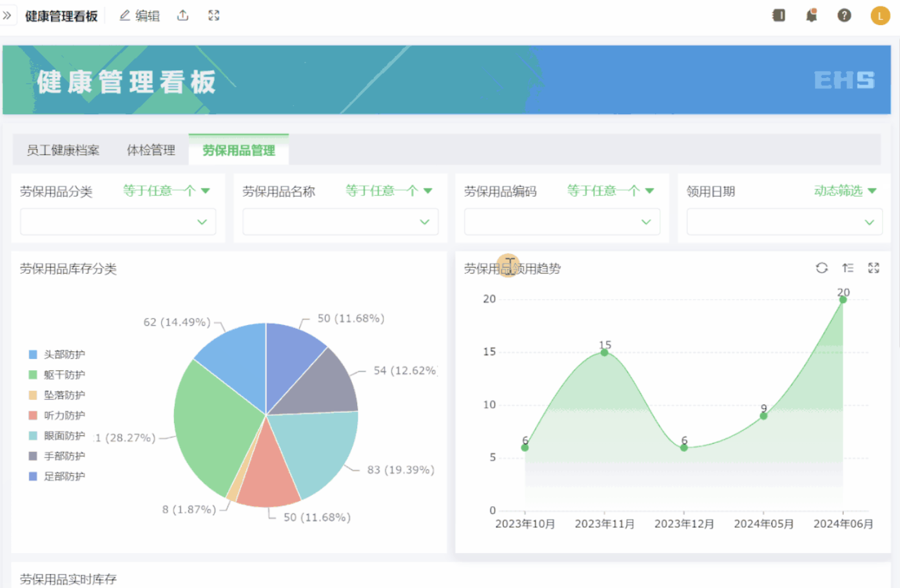Image resolution: width=900 pixels, height=588 pixels.
Task: Select the 劳保用品管理 tab
Action: click(x=239, y=150)
